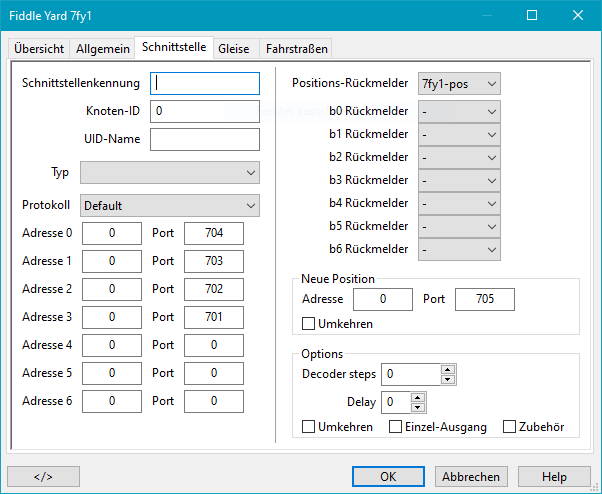Expand the Protokoll Default dropdown
The image size is (602, 494).
pyautogui.click(x=170, y=205)
